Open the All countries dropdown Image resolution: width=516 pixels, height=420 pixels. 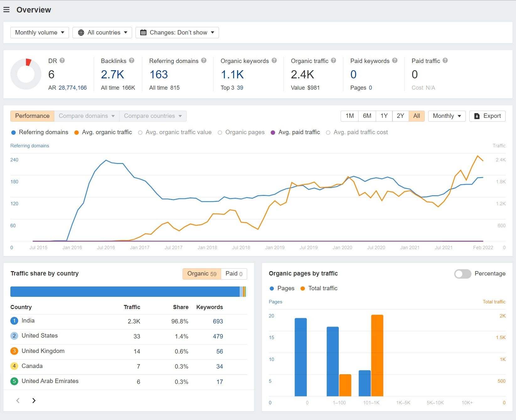102,33
